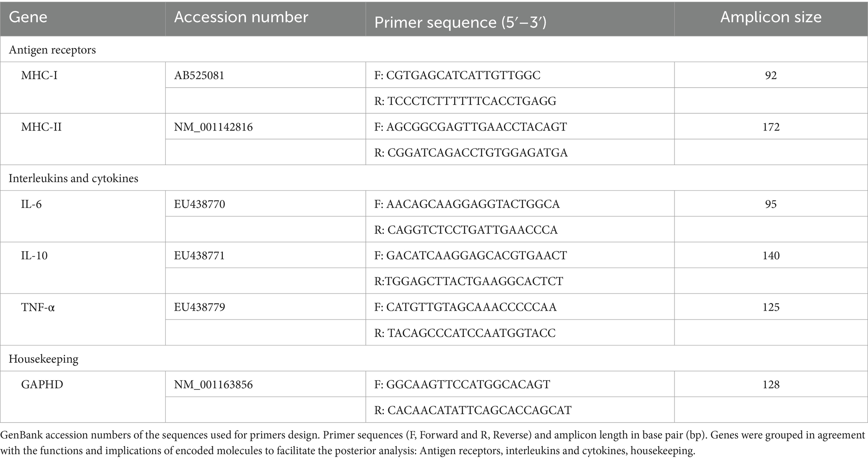Click the Primer sequence column header

[x=520, y=18]
